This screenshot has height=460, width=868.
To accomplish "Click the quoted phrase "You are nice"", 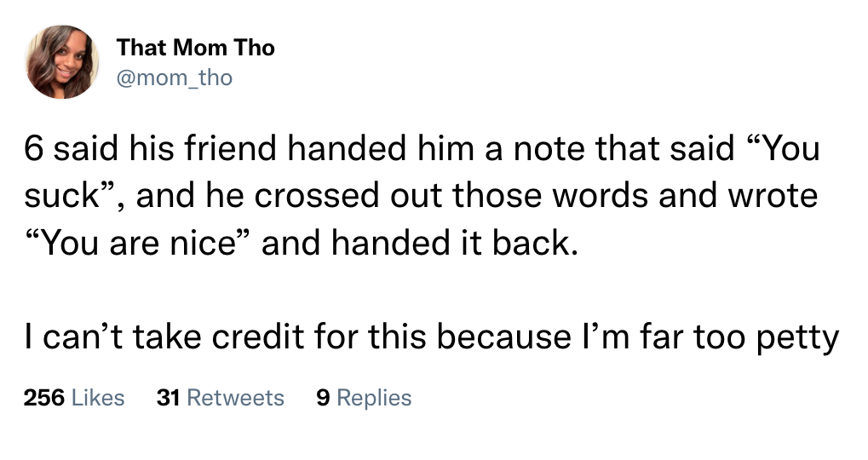I will (138, 243).
